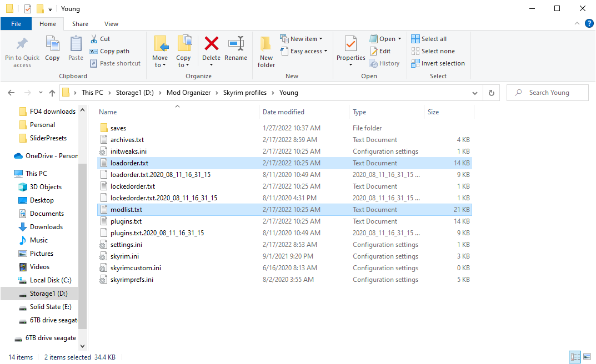This screenshot has height=364, width=596.
Task: Click This PC in breadcrumb
Action: [92, 93]
